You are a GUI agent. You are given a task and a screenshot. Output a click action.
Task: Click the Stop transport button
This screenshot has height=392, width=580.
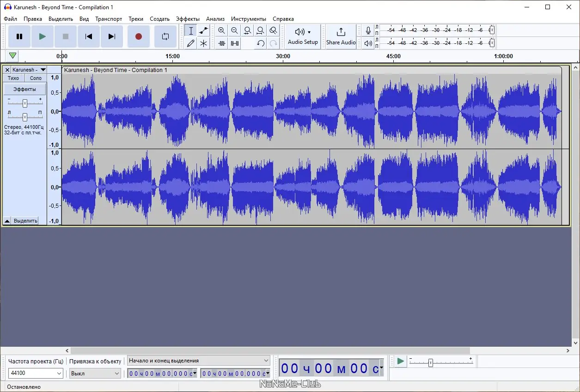(66, 36)
